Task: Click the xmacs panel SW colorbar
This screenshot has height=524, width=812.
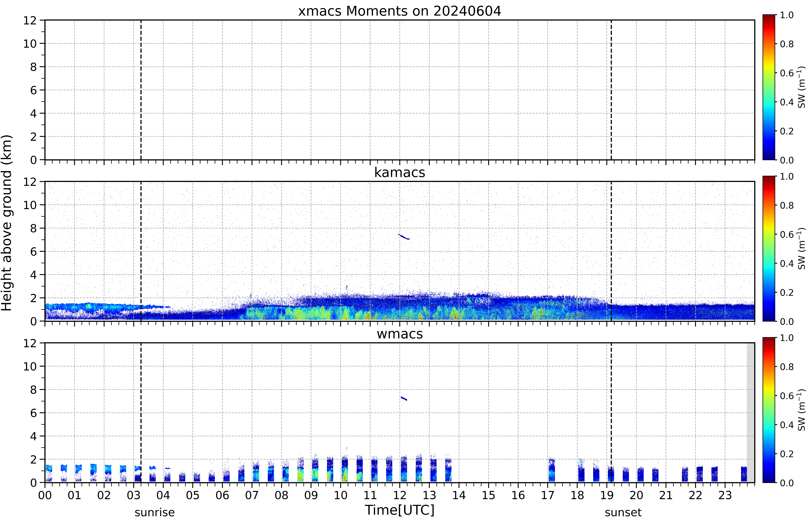Action: click(769, 87)
